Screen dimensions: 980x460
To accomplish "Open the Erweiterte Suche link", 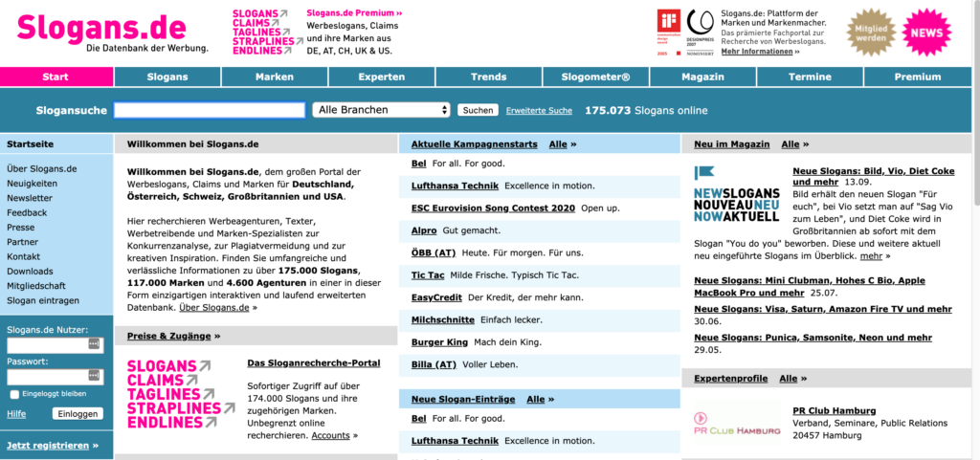I will (539, 111).
